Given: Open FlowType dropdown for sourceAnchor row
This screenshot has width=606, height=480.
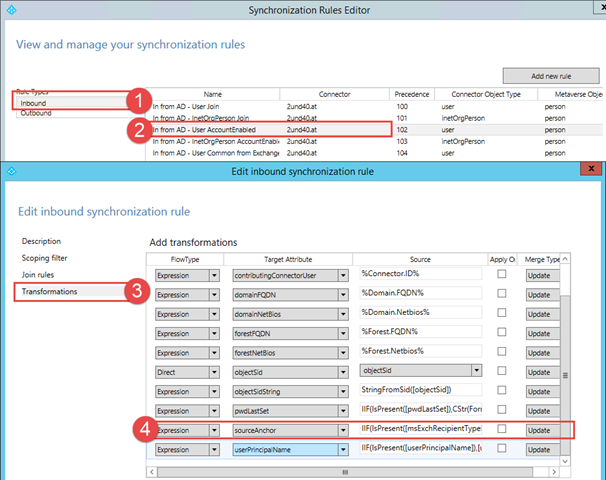Looking at the screenshot, I should pyautogui.click(x=213, y=429).
